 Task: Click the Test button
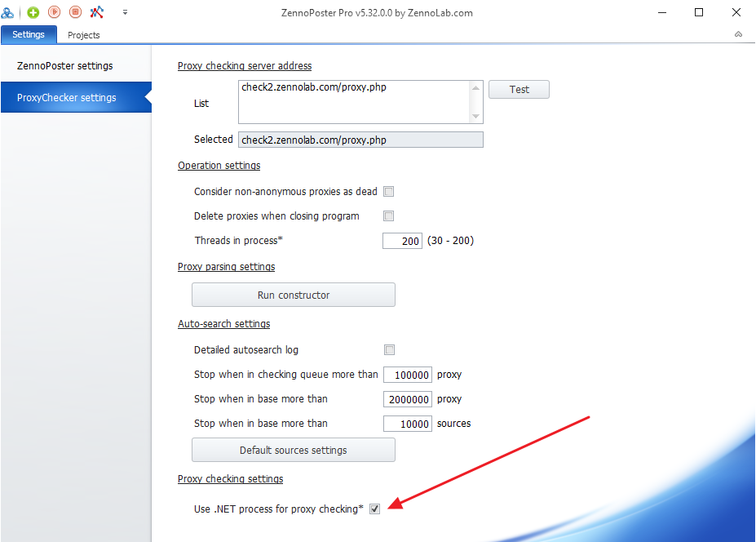(519, 89)
